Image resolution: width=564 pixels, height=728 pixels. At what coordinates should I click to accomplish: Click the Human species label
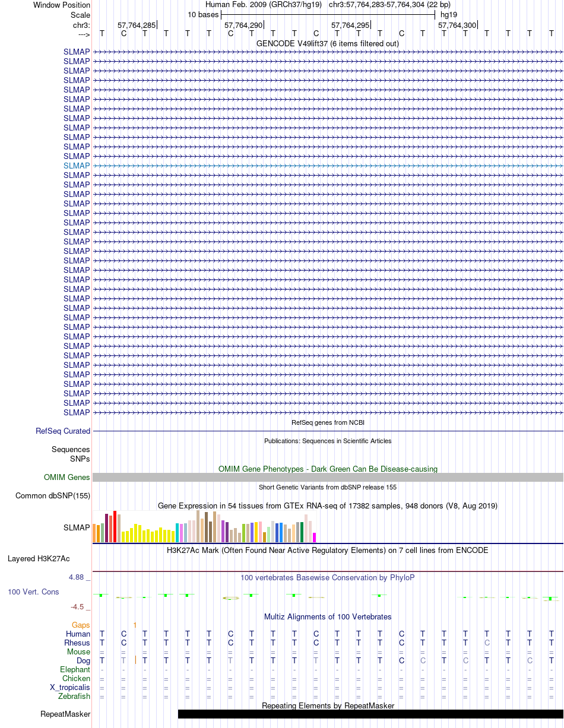tap(78, 634)
